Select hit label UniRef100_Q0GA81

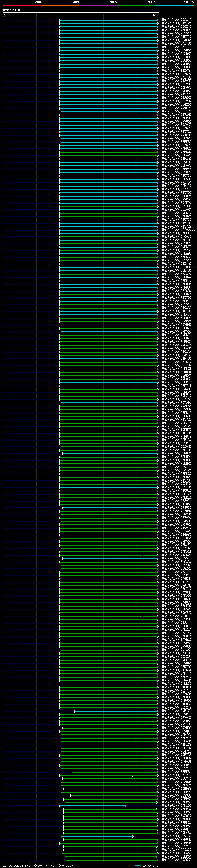177,64
